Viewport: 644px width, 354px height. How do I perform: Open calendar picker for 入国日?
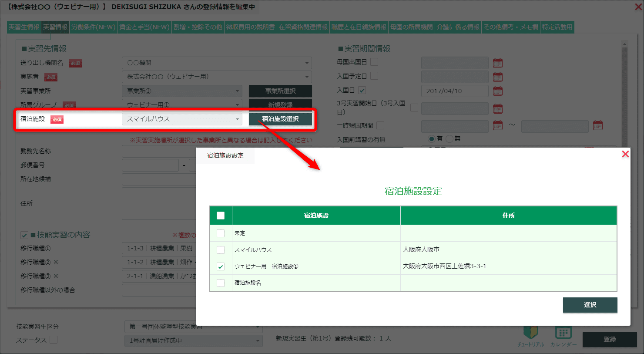point(497,91)
